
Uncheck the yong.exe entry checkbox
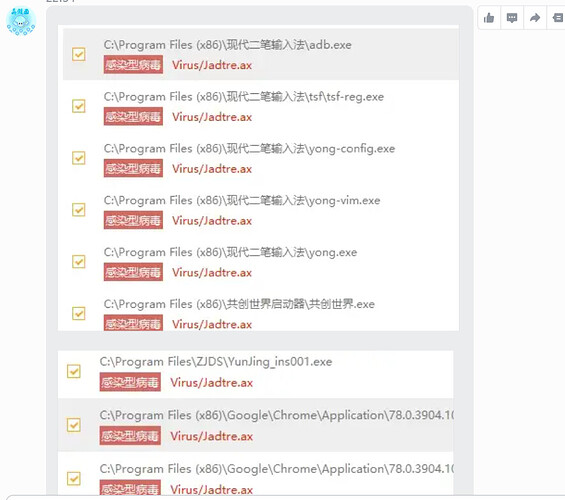[79, 262]
